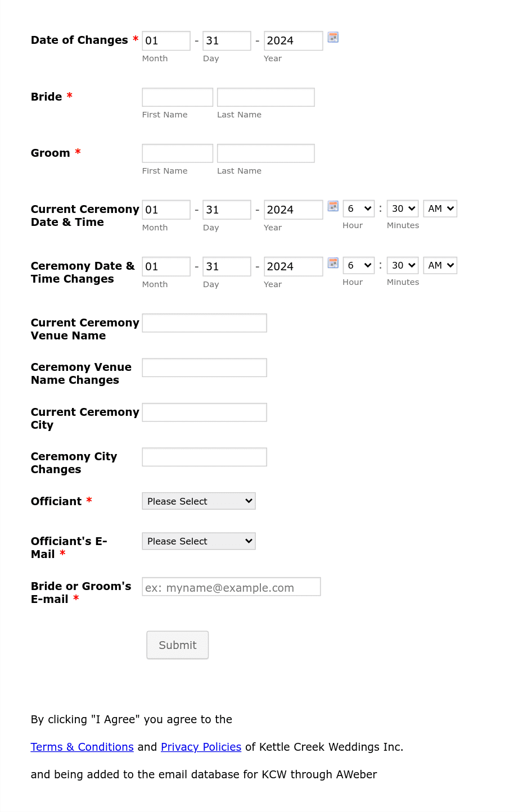This screenshot has width=523, height=812.
Task: Open the Officiant's E-Mail dropdown
Action: (198, 541)
